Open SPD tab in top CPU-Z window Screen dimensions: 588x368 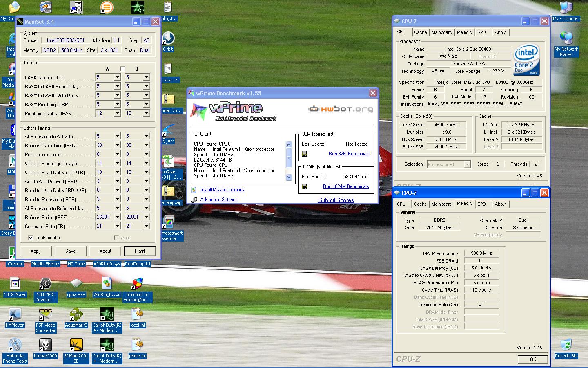pyautogui.click(x=482, y=32)
